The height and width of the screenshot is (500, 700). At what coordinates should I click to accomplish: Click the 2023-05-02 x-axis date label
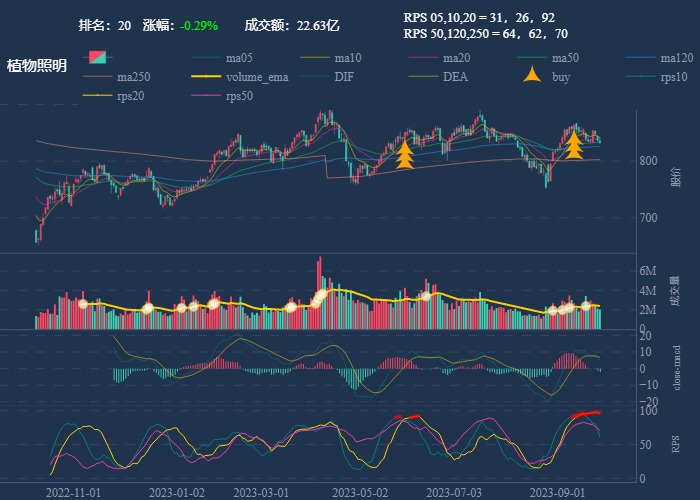(x=359, y=492)
